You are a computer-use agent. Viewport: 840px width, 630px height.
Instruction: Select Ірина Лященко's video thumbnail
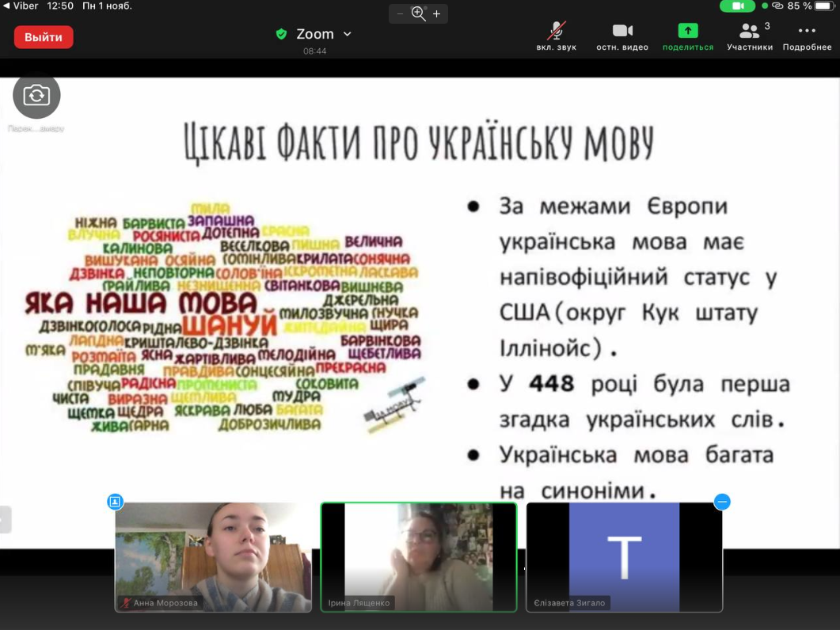418,556
